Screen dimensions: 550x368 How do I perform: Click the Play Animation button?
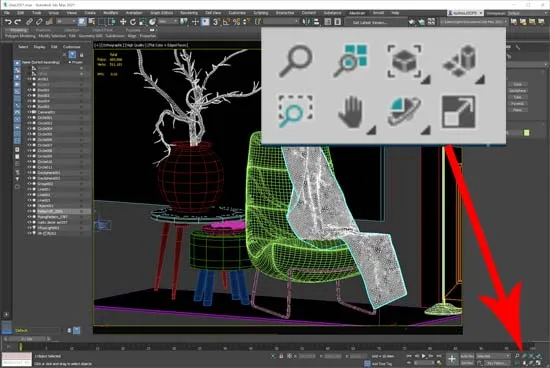pos(424,356)
